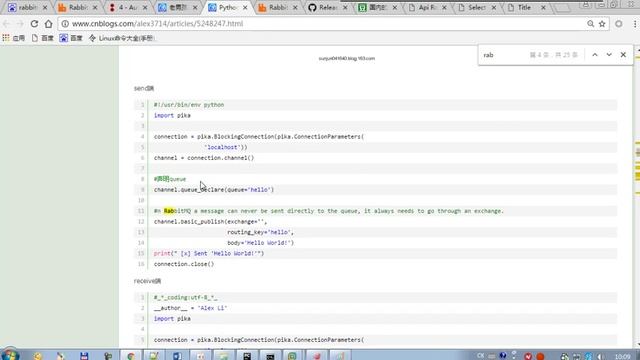
Task: Click the extension icon beside address bar
Action: coord(619,24)
